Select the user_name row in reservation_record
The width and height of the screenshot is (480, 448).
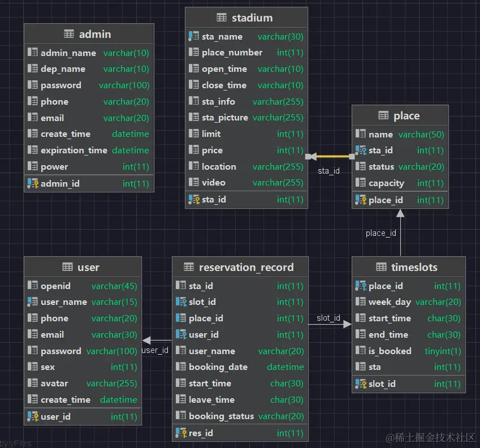pyautogui.click(x=240, y=351)
